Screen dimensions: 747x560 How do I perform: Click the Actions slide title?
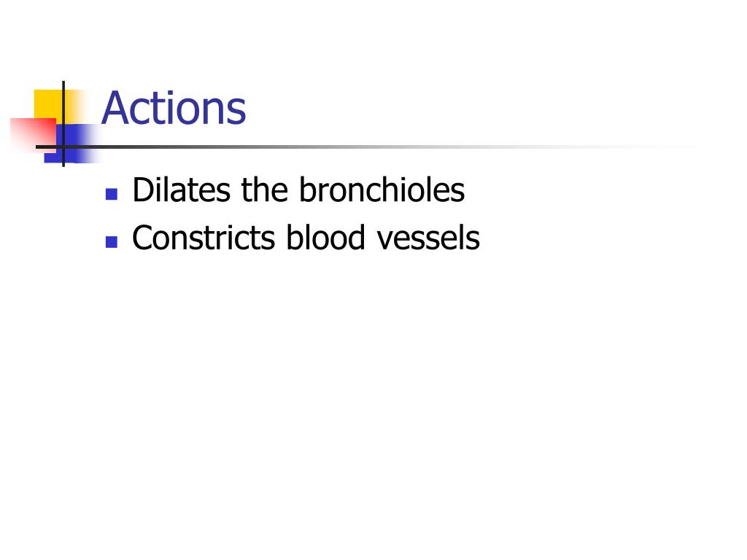[x=174, y=109]
